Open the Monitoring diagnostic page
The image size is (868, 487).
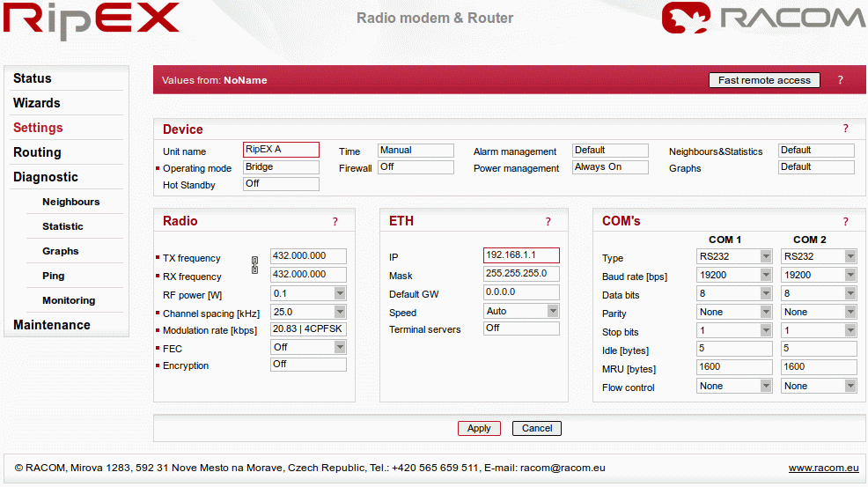pos(69,300)
